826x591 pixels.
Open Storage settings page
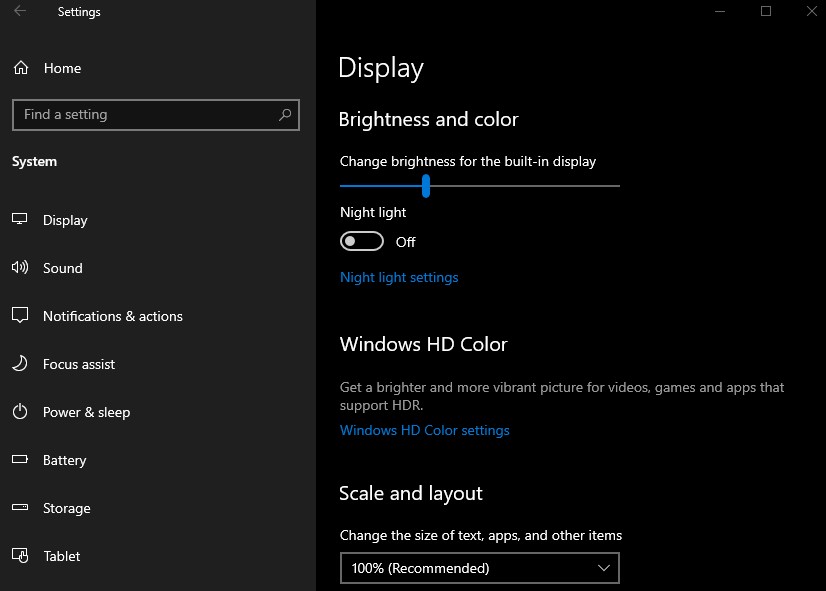[x=67, y=508]
